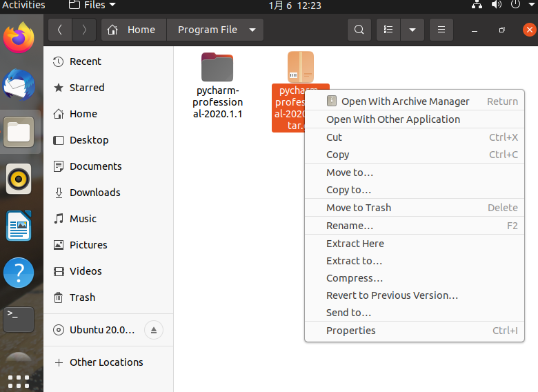Open Properties from context menu
The width and height of the screenshot is (538, 392).
(415, 331)
